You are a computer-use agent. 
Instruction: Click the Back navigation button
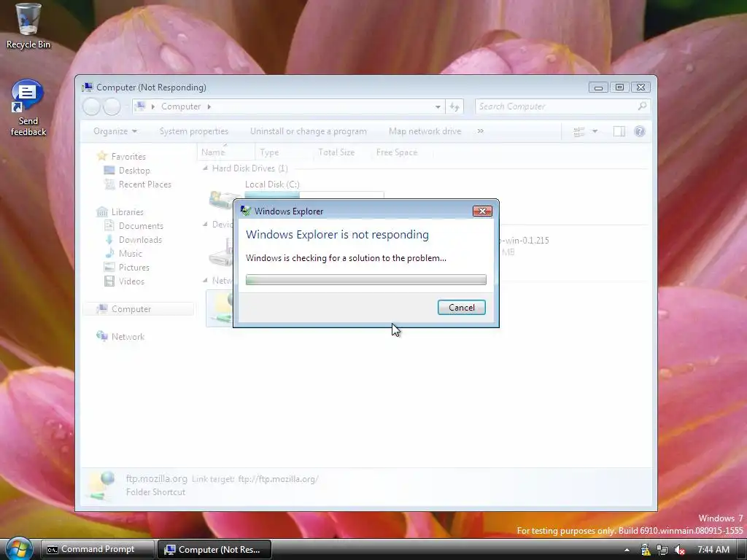coord(91,106)
